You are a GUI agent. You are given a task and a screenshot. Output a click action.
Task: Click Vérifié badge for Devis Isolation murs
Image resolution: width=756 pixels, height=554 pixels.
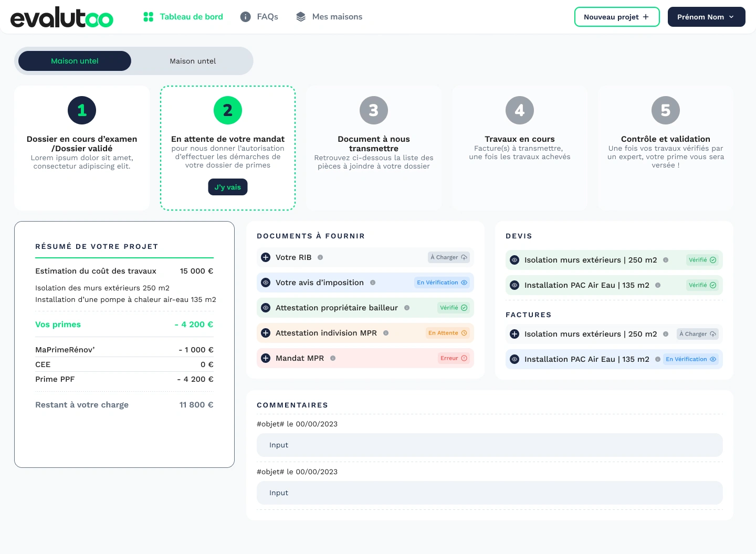click(702, 260)
